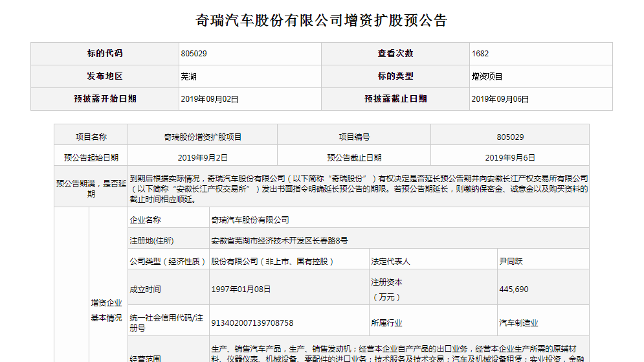The width and height of the screenshot is (644, 362).
Task: Click the credit code 913402007139708758
Action: [x=252, y=323]
